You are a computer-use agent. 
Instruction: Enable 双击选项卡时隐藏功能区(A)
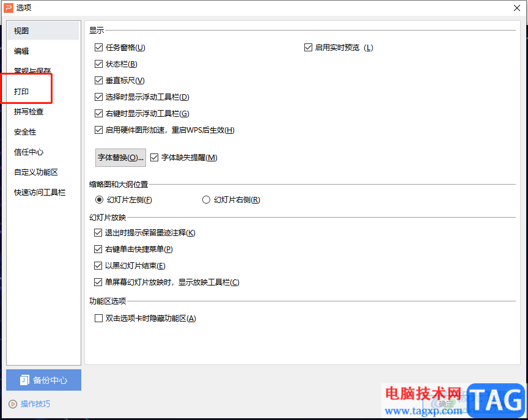tap(98, 318)
